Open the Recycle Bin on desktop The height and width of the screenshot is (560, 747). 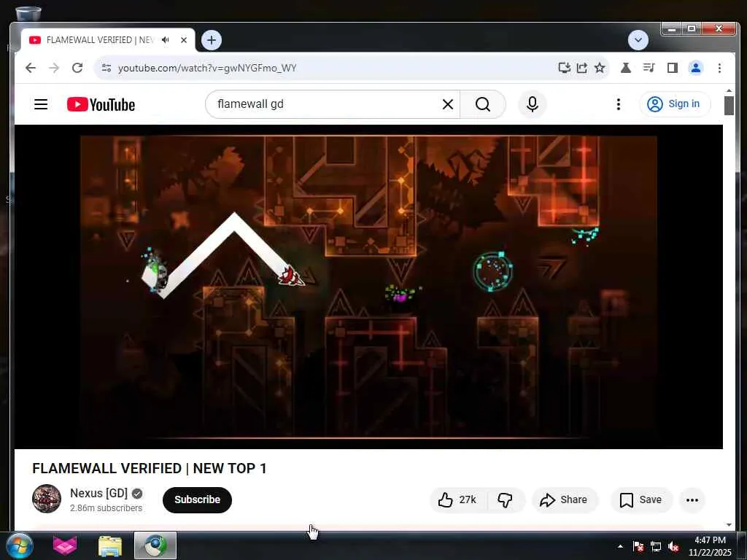(28, 13)
